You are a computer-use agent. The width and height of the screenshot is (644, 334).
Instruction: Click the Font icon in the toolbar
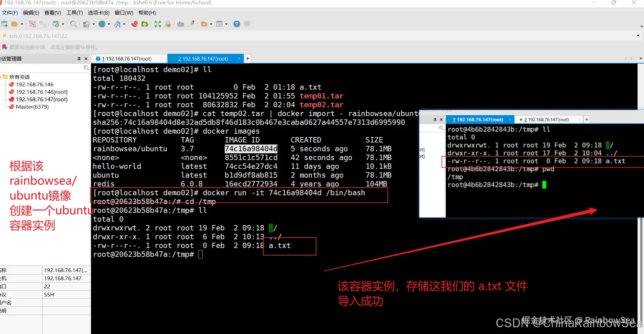tap(117, 24)
